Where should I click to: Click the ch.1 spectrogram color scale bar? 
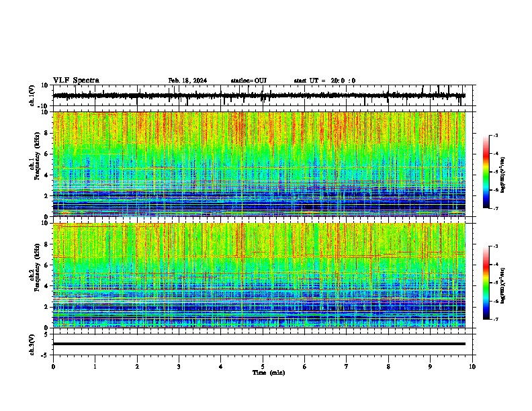(486, 172)
